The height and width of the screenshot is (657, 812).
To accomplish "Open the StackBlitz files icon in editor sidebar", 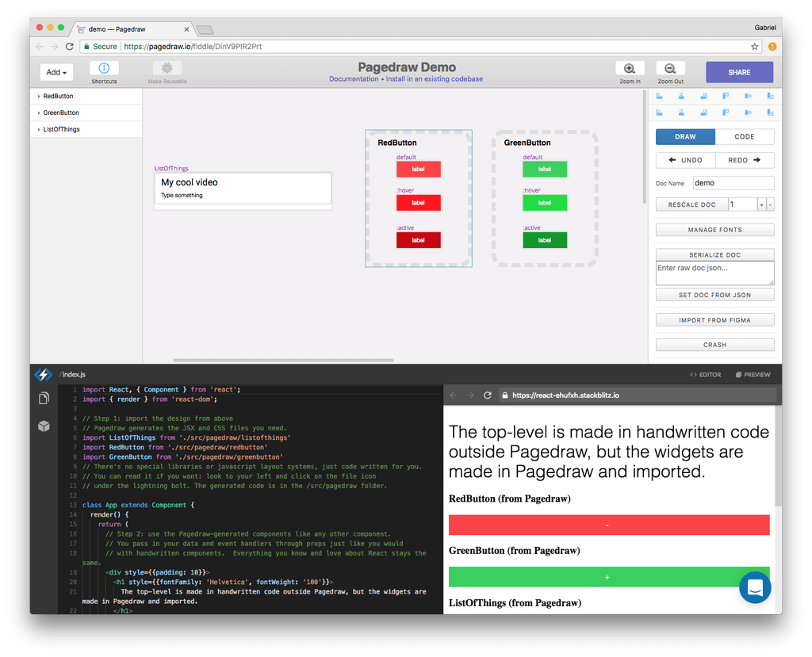I will 44,398.
